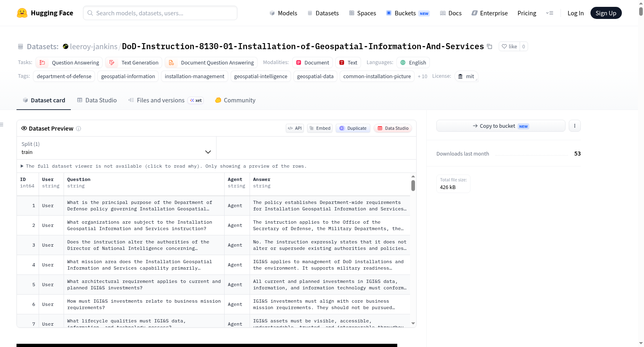Click the table scroll-down arrow
Viewport: 644px width, 347px height.
pos(413,323)
